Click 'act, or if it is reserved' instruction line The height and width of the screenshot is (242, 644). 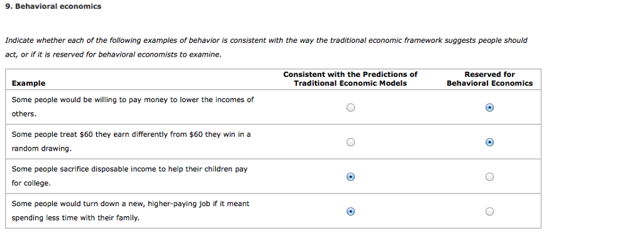tap(113, 54)
